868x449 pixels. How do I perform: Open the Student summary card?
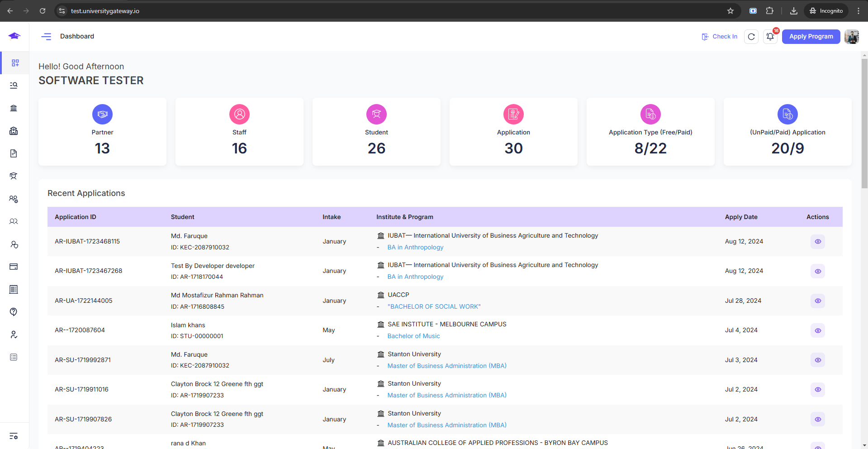pos(376,132)
